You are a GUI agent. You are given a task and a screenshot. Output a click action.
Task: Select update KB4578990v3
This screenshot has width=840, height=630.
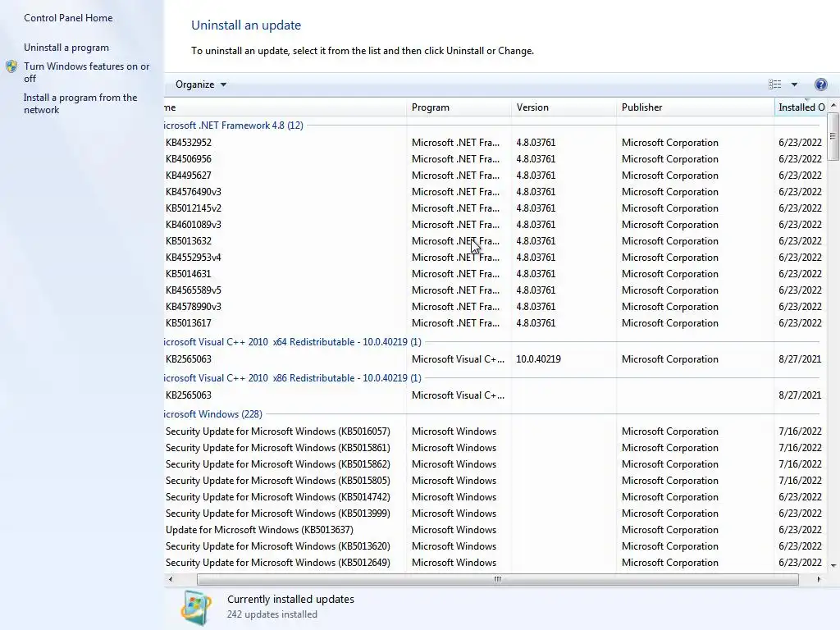(x=495, y=307)
